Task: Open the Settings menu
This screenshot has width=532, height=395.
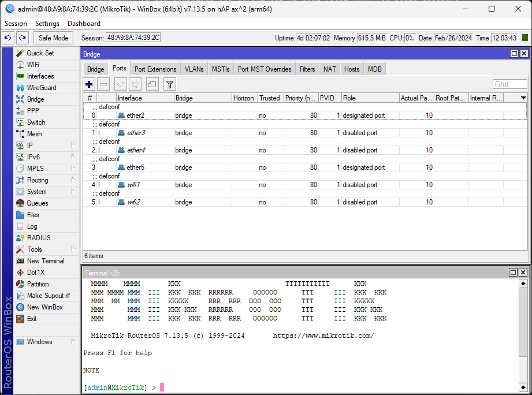Action: pos(47,24)
